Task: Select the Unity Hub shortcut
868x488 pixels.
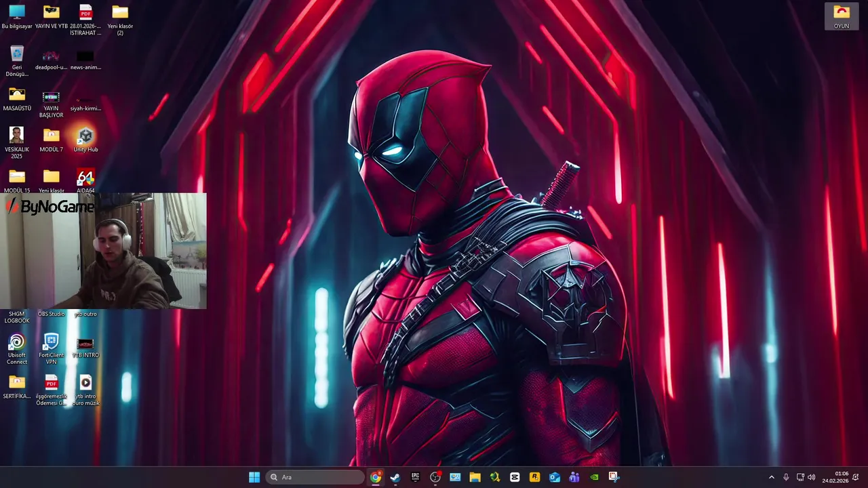Action: click(85, 140)
